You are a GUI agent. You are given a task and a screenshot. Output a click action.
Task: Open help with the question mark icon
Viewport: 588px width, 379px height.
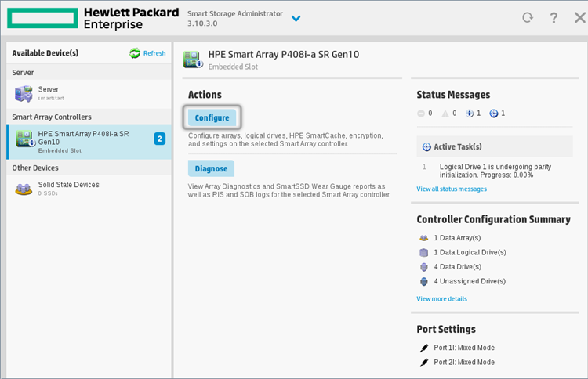[554, 17]
